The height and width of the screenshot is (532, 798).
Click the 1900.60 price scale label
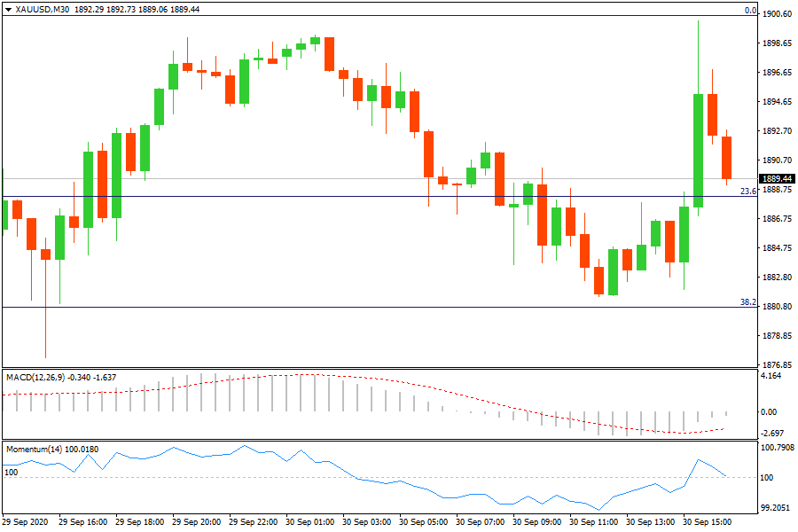pos(777,14)
